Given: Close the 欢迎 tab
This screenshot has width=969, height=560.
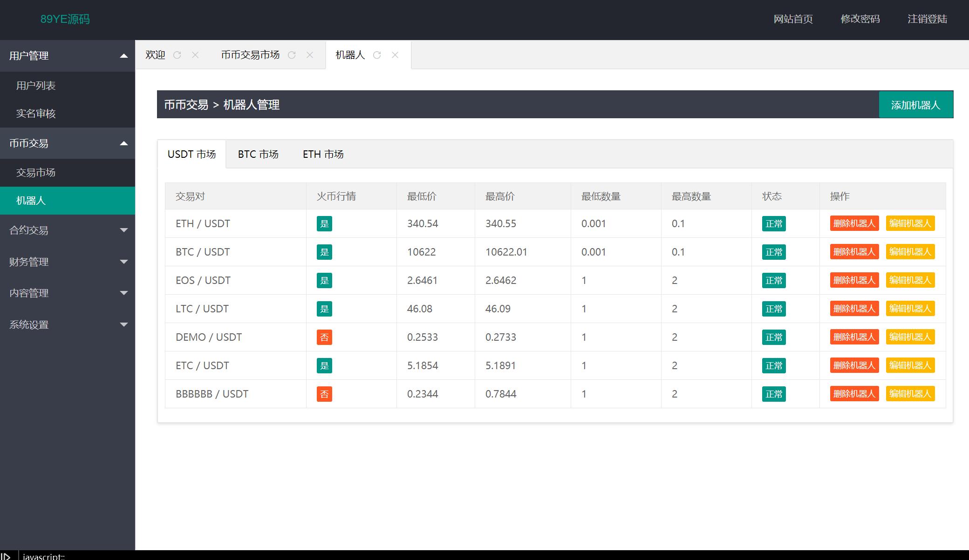Looking at the screenshot, I should 195,55.
